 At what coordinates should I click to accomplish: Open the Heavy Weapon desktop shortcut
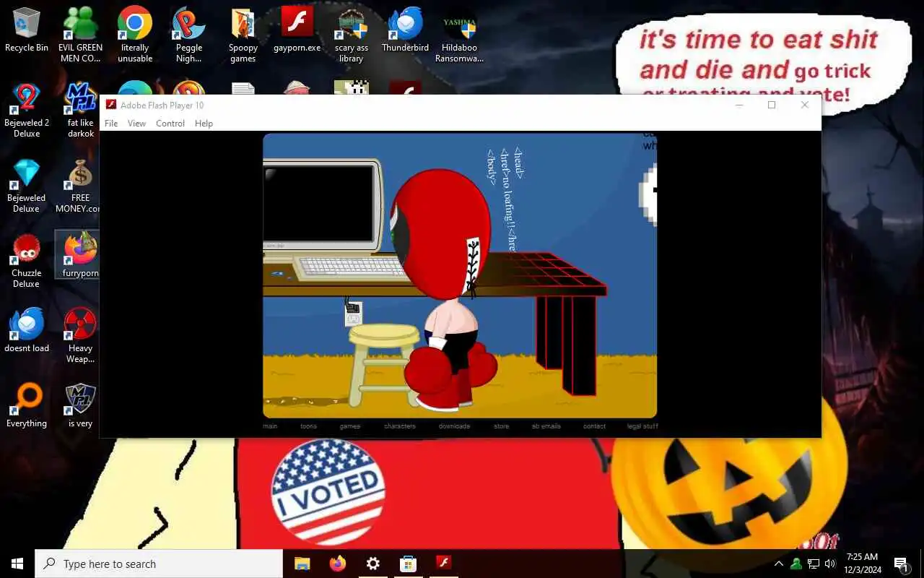click(x=81, y=335)
